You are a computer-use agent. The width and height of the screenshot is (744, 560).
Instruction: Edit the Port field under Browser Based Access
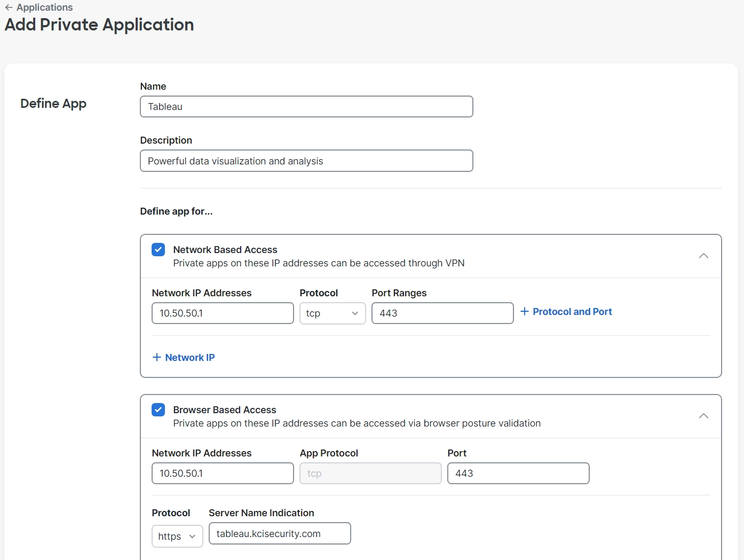tap(518, 474)
